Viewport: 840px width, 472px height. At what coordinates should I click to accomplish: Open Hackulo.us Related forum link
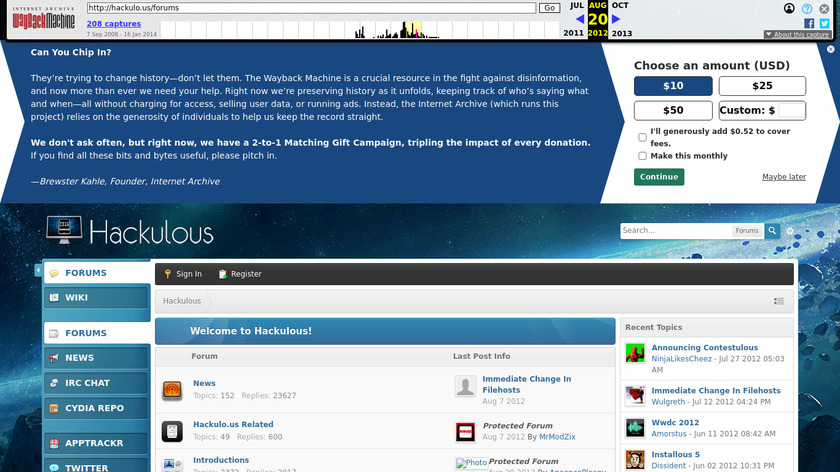coord(233,424)
